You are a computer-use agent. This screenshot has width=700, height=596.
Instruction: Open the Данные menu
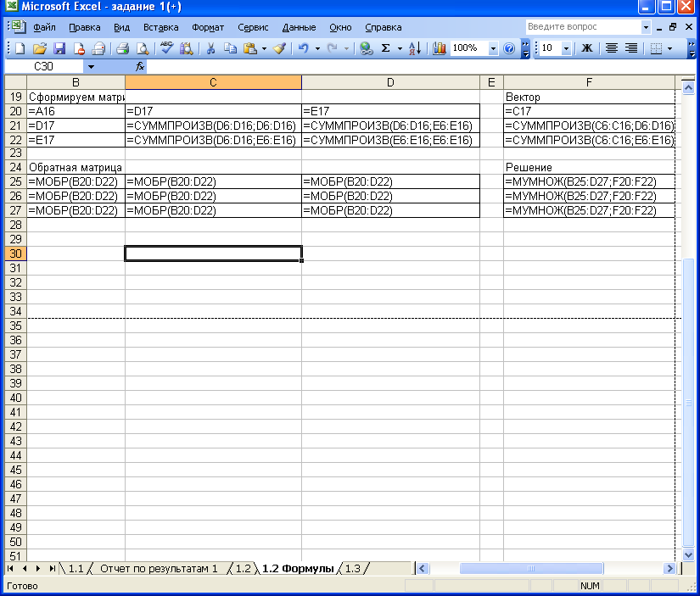pos(299,27)
